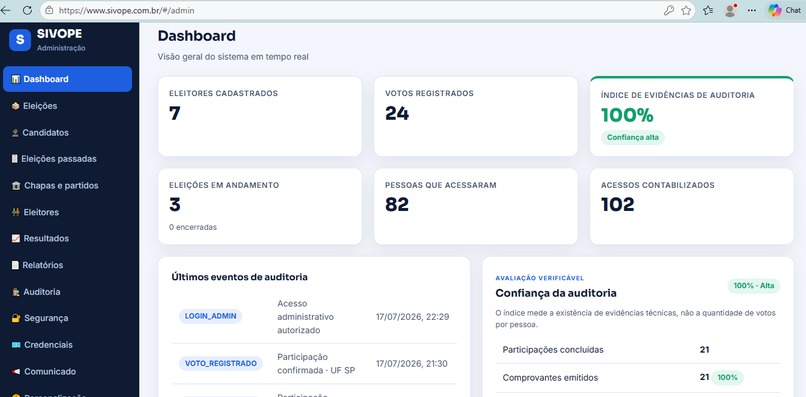Click the saved password key icon
The image size is (806, 397).
(669, 10)
